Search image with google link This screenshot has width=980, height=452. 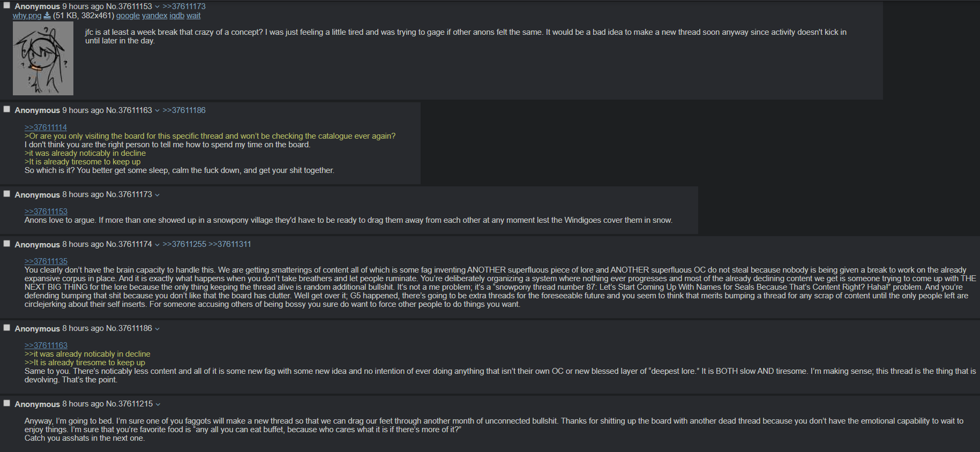click(128, 16)
